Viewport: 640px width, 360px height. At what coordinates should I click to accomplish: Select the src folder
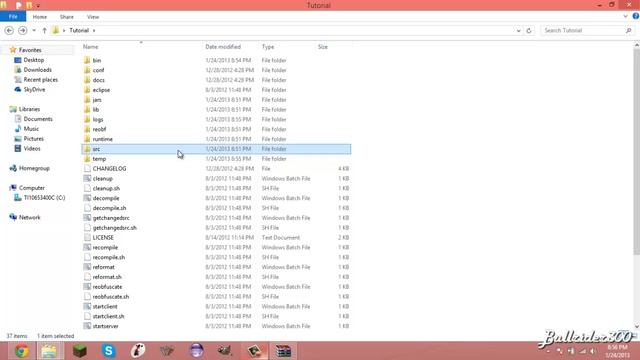pos(216,149)
